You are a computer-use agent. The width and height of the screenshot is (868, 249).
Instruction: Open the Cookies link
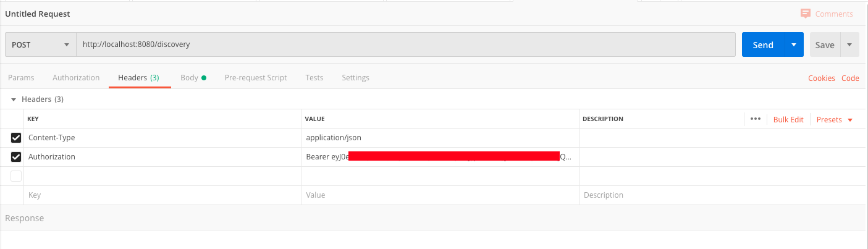pos(822,78)
